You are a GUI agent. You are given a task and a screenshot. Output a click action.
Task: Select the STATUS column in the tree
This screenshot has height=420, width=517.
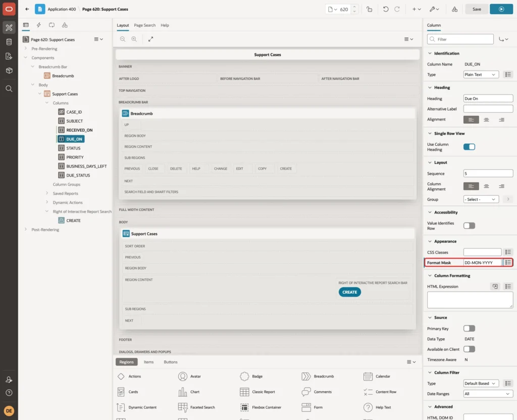[73, 148]
